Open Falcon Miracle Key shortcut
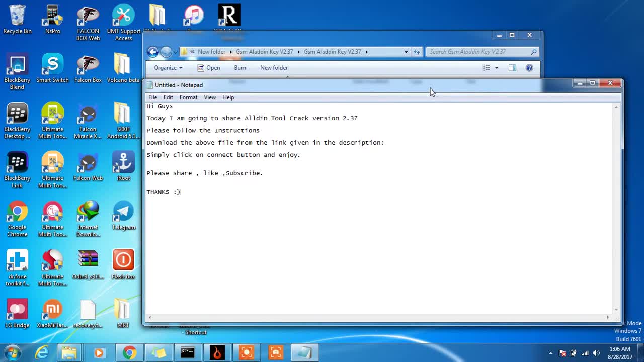 tap(88, 121)
